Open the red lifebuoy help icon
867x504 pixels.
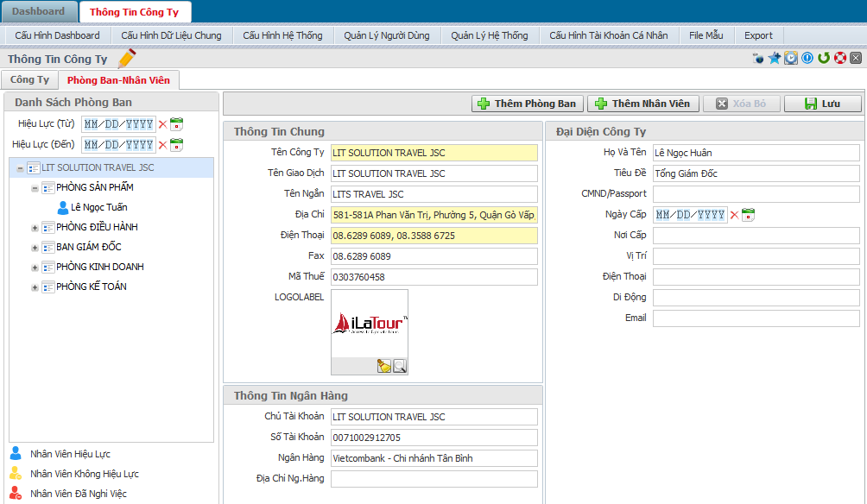pos(839,58)
